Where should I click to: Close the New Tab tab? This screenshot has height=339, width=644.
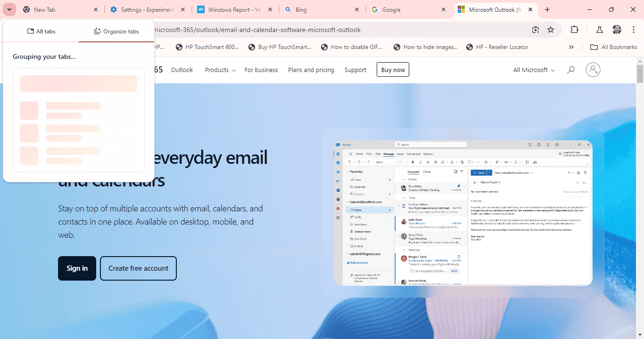tap(96, 9)
